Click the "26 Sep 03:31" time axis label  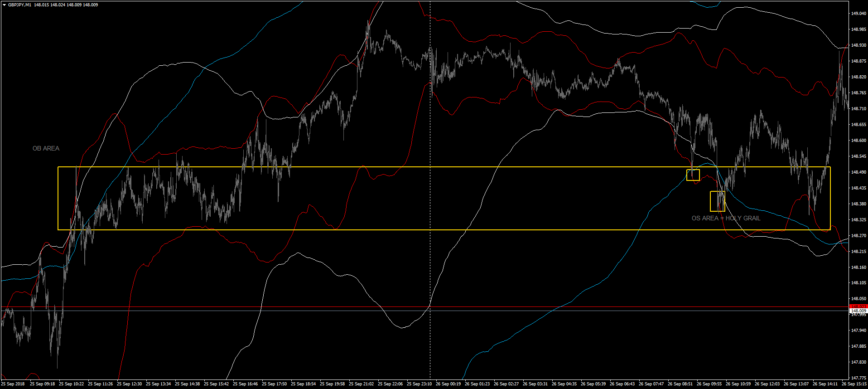535,384
